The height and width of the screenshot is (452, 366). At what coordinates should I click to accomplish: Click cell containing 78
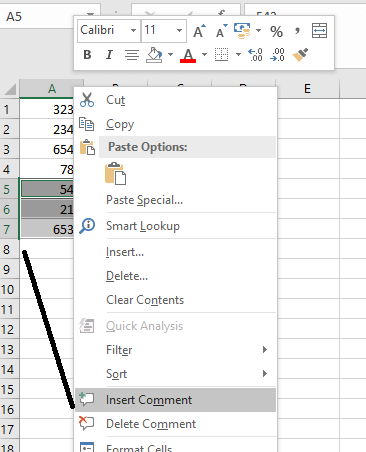47,169
